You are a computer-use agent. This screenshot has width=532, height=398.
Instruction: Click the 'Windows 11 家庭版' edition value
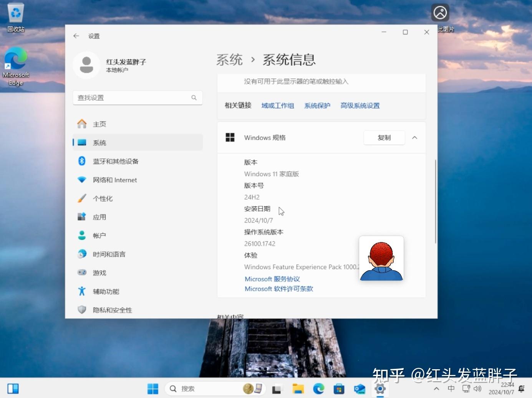click(272, 174)
